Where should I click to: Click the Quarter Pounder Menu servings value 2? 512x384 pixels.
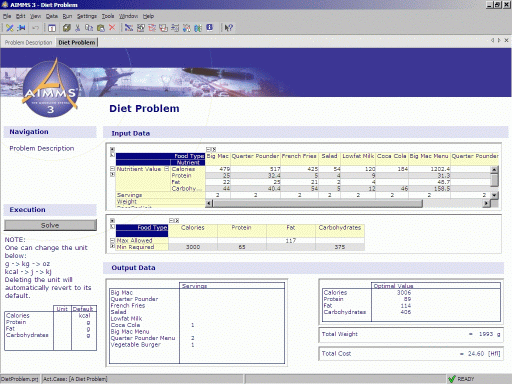pos(192,338)
